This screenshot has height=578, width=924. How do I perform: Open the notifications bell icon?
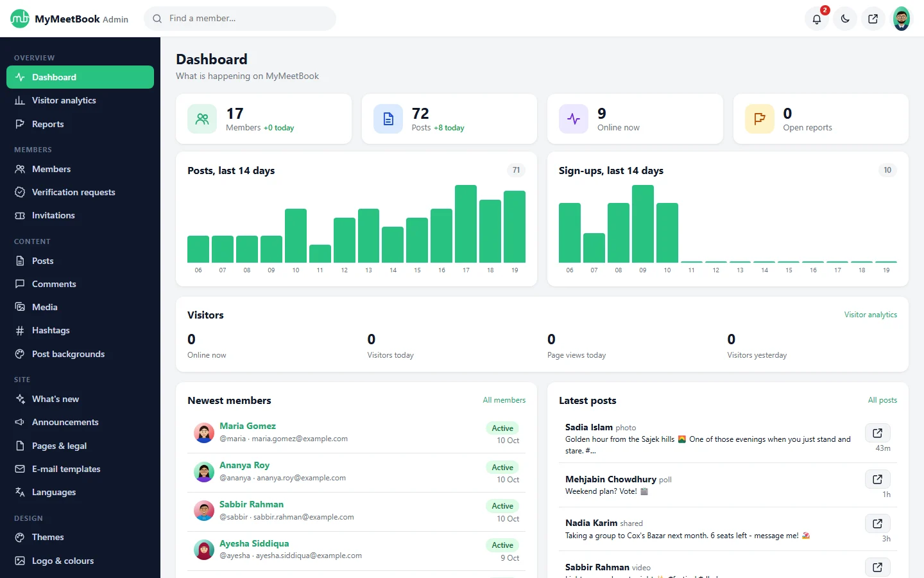817,19
